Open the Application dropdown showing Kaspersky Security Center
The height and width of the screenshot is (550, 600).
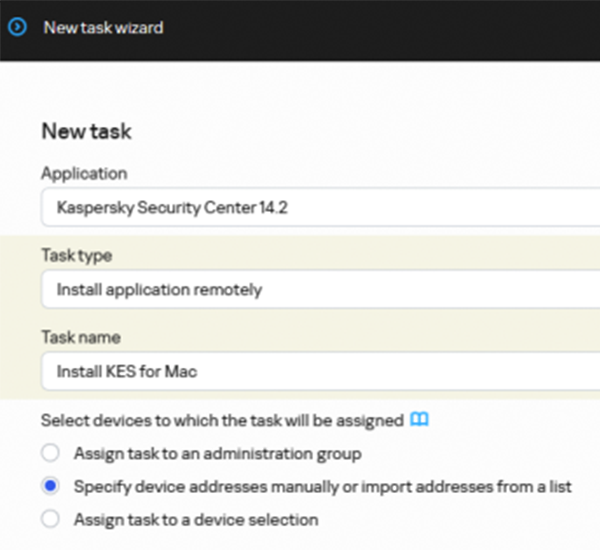(321, 207)
